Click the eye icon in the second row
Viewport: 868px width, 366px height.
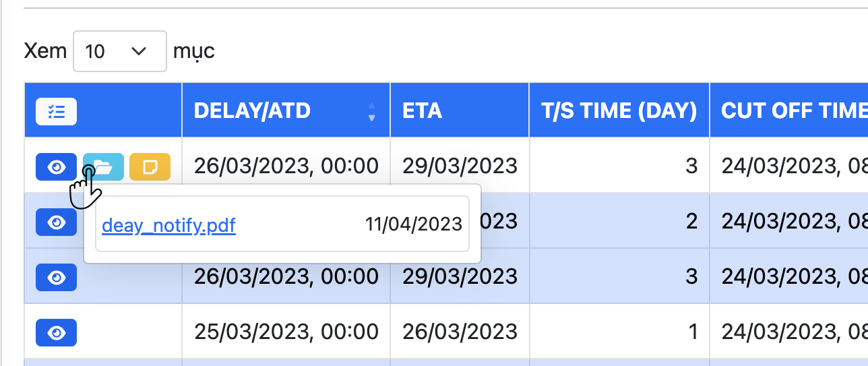coord(56,222)
